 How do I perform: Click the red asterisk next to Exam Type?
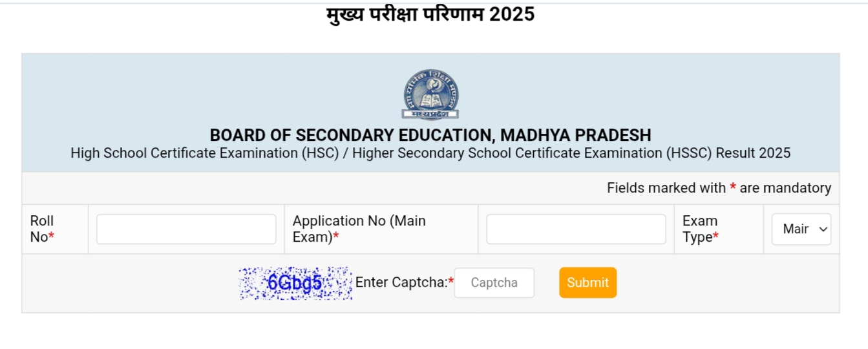coord(716,237)
